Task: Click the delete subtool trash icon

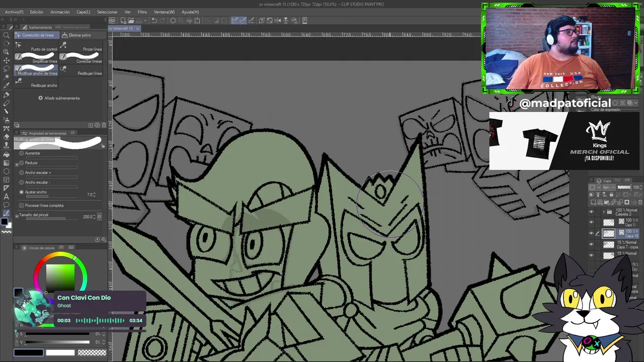Action: point(104,125)
